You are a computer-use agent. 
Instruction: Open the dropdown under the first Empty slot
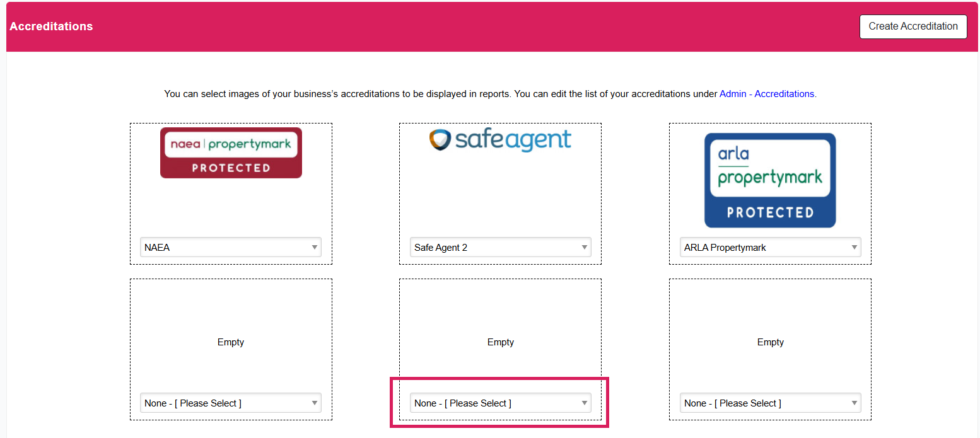[x=231, y=403]
